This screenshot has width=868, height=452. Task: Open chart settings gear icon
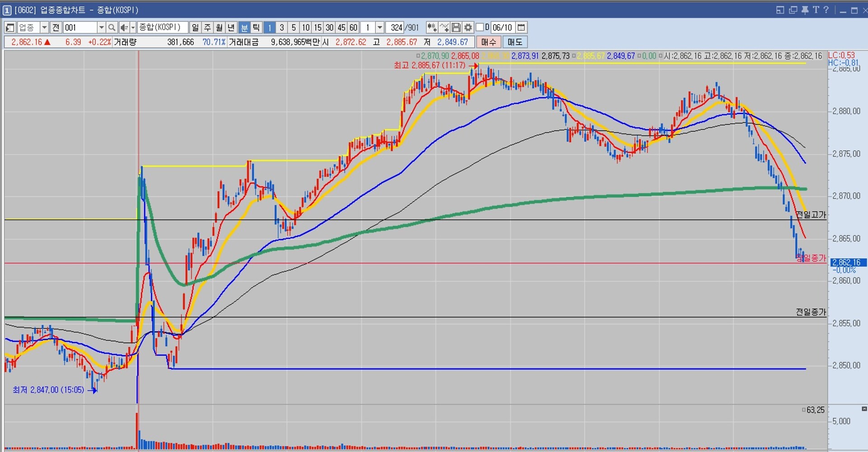coord(468,28)
